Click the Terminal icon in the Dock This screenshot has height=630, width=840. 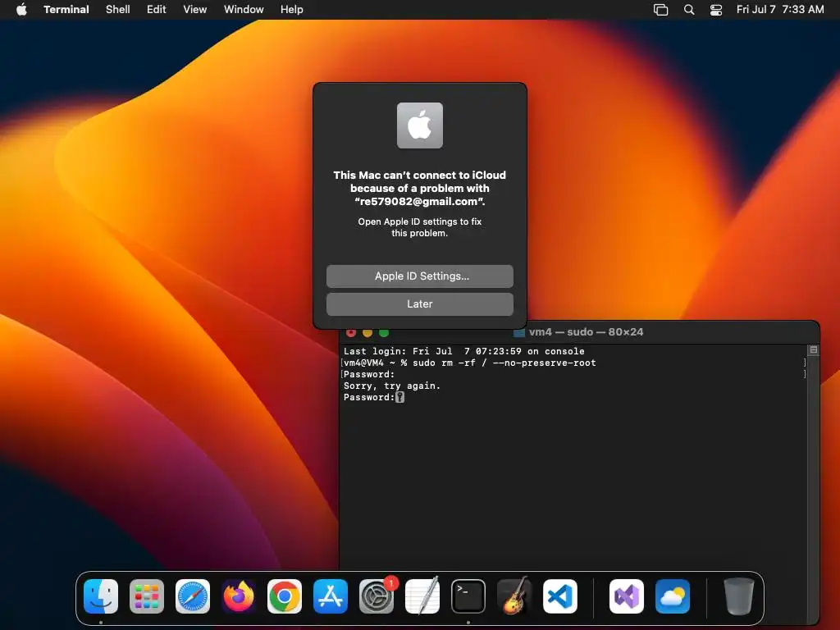pyautogui.click(x=468, y=596)
